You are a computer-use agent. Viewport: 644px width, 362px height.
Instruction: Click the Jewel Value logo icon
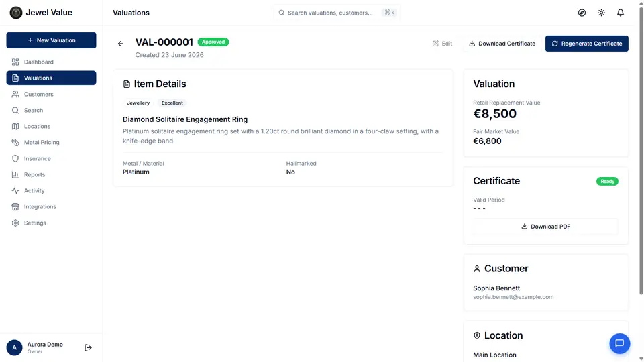[x=16, y=13]
